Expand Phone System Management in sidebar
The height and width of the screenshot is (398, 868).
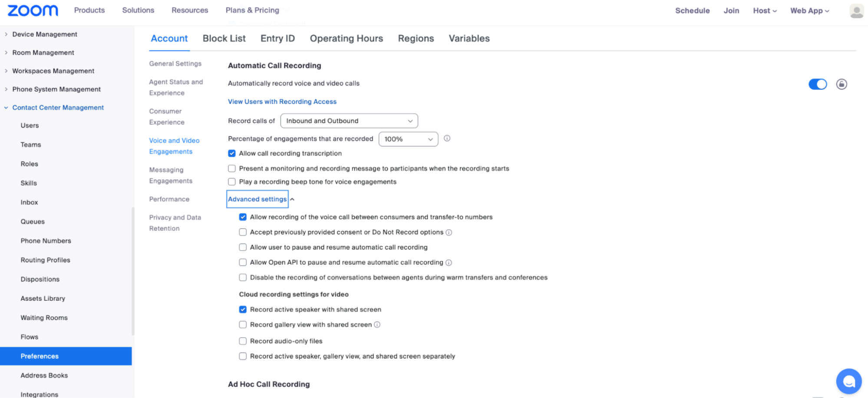(x=56, y=89)
